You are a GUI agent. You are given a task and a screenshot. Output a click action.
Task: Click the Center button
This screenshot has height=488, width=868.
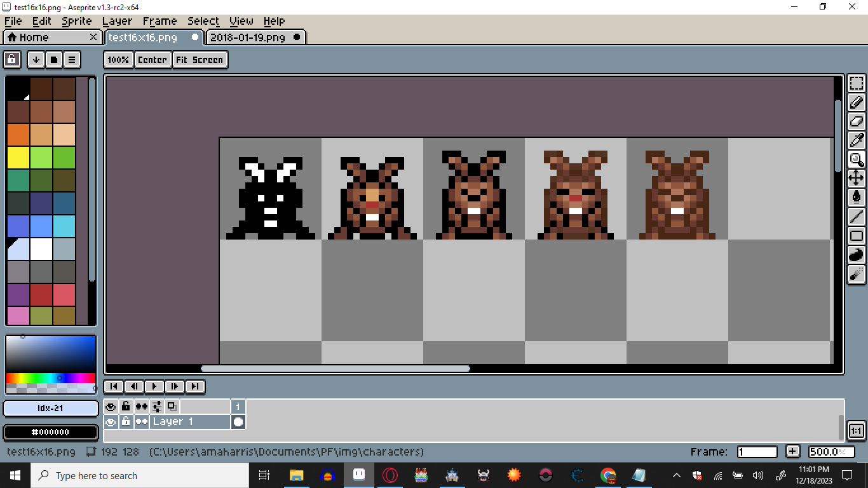(153, 60)
